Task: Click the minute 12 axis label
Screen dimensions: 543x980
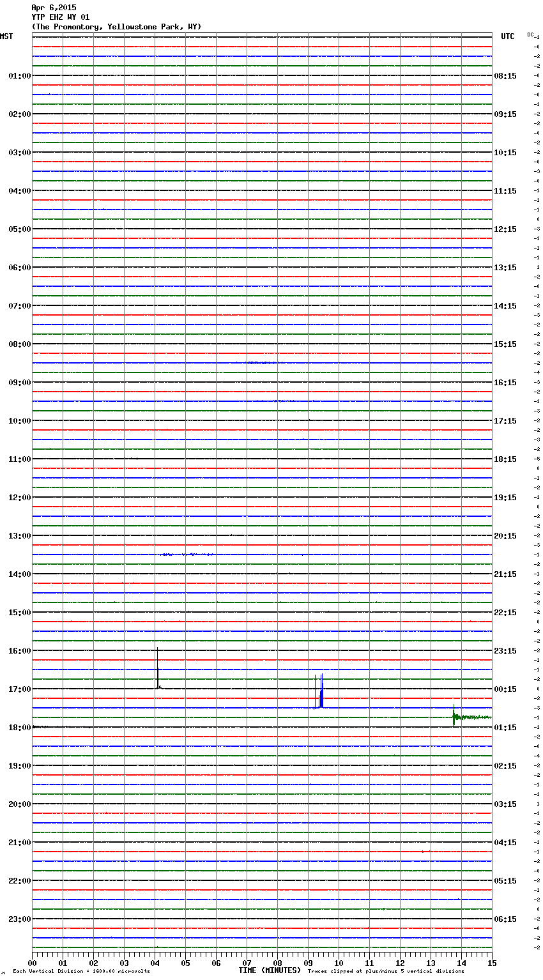Action: tap(400, 963)
